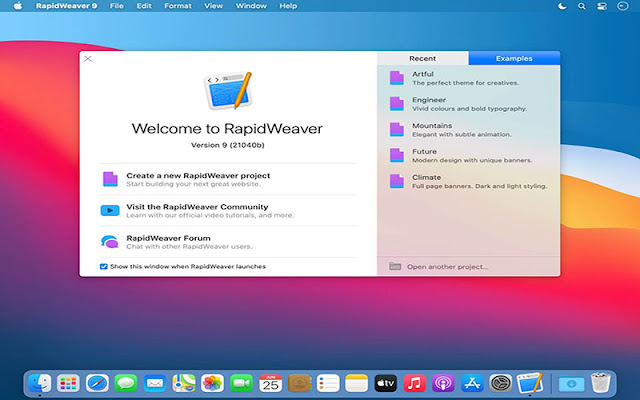Image resolution: width=640 pixels, height=400 pixels.
Task: Open the Edit menu
Action: [x=144, y=6]
